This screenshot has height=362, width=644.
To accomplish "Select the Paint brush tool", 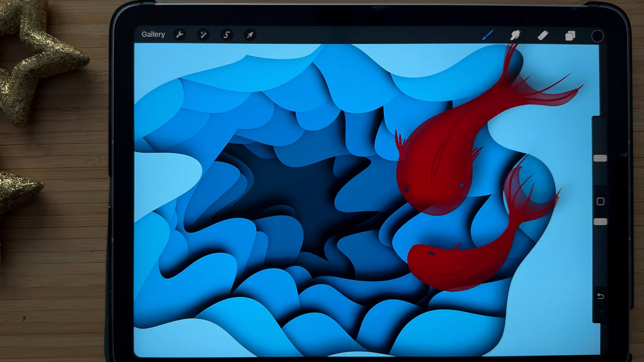I will [488, 35].
